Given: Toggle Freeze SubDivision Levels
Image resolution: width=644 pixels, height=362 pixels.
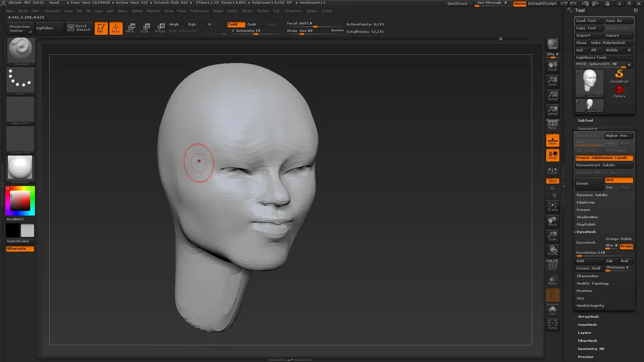Looking at the screenshot, I should coord(604,158).
